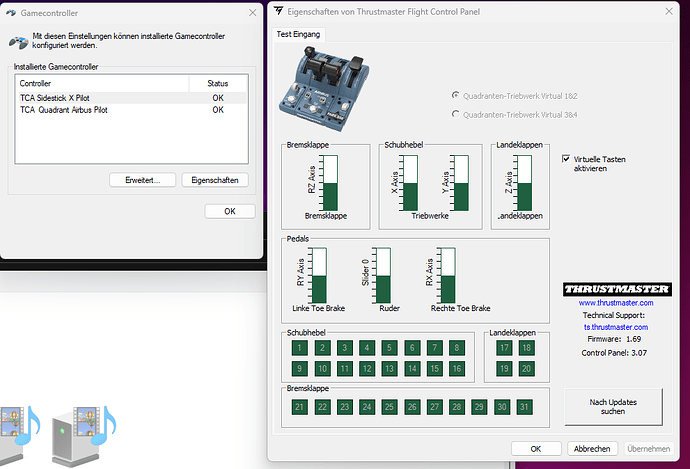Screen dimensions: 690x469
Task: Click the game controller icon in Gamecontroller dialog
Action: [x=19, y=43]
